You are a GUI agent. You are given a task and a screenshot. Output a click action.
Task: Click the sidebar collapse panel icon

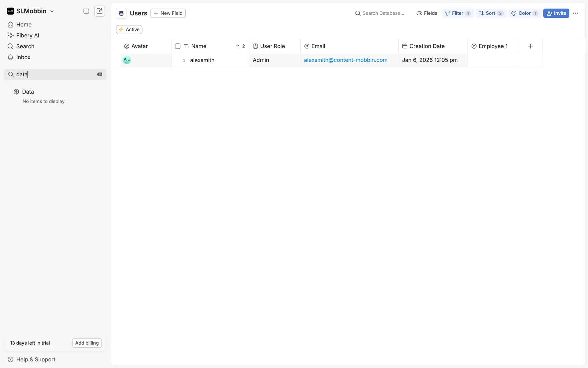pyautogui.click(x=86, y=11)
